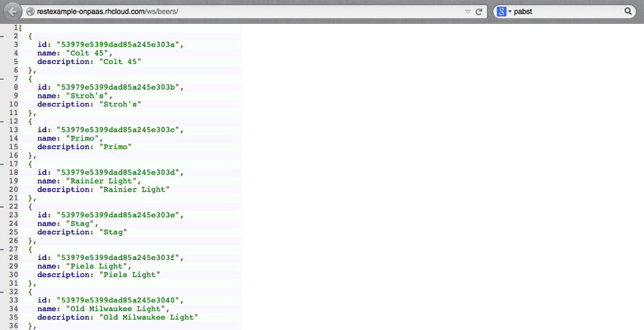Select the description value "Piels Light"

point(129,275)
